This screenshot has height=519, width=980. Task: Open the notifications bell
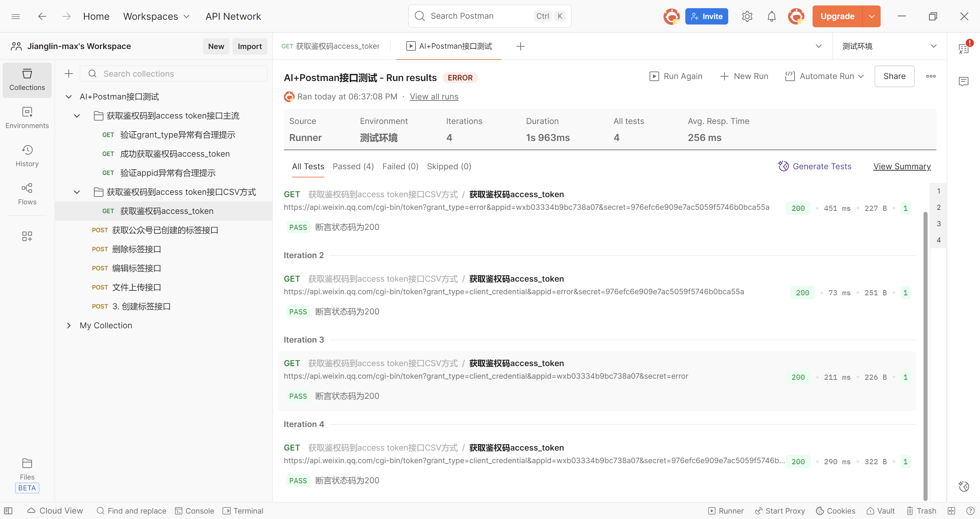(771, 16)
